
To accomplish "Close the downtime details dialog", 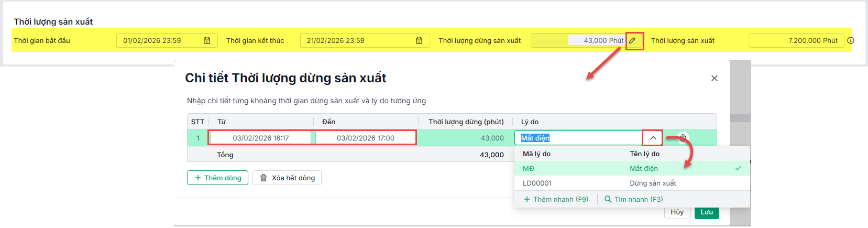I will [x=715, y=78].
